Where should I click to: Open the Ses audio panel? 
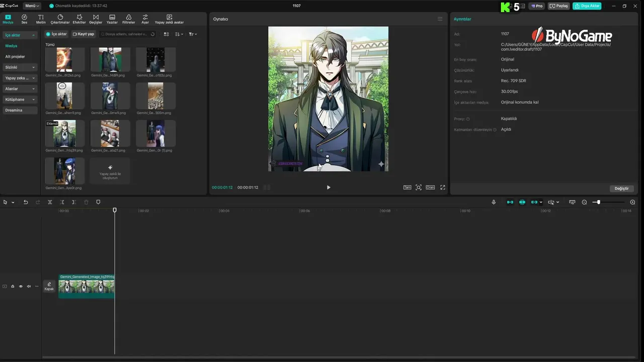pos(24,19)
